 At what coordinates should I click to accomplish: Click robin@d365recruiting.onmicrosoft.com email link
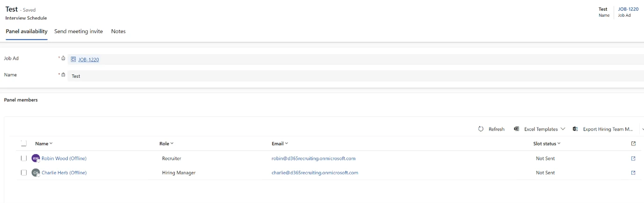click(x=313, y=159)
